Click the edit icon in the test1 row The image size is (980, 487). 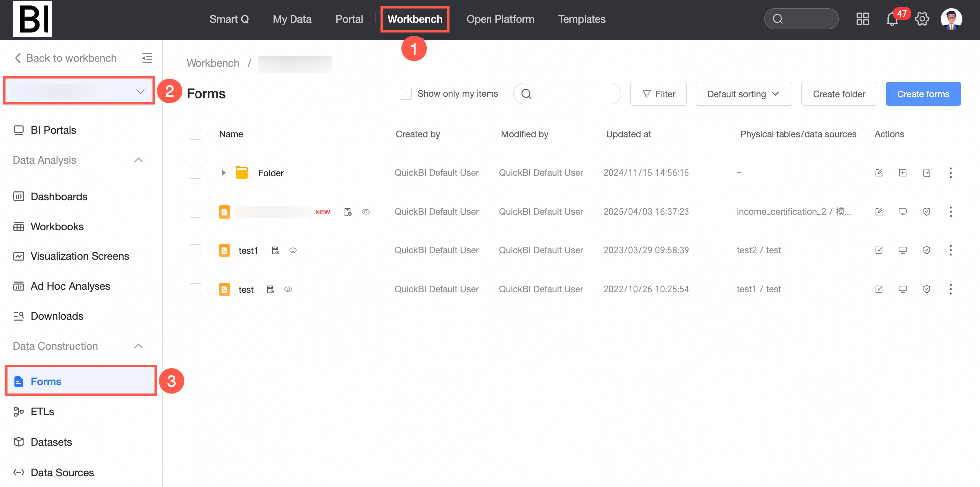[879, 250]
